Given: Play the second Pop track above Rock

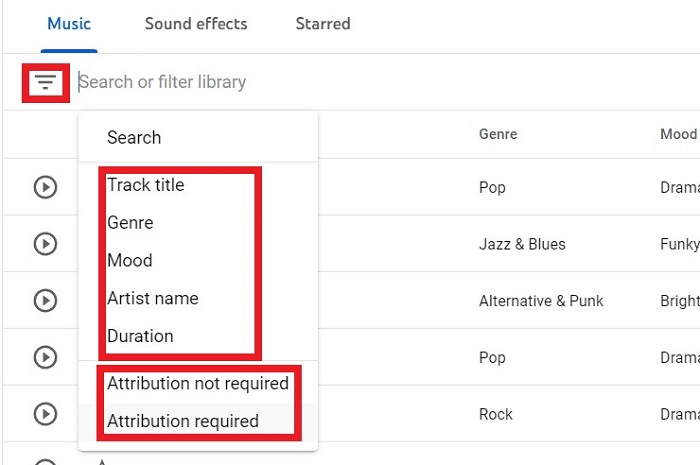Looking at the screenshot, I should 45,357.
